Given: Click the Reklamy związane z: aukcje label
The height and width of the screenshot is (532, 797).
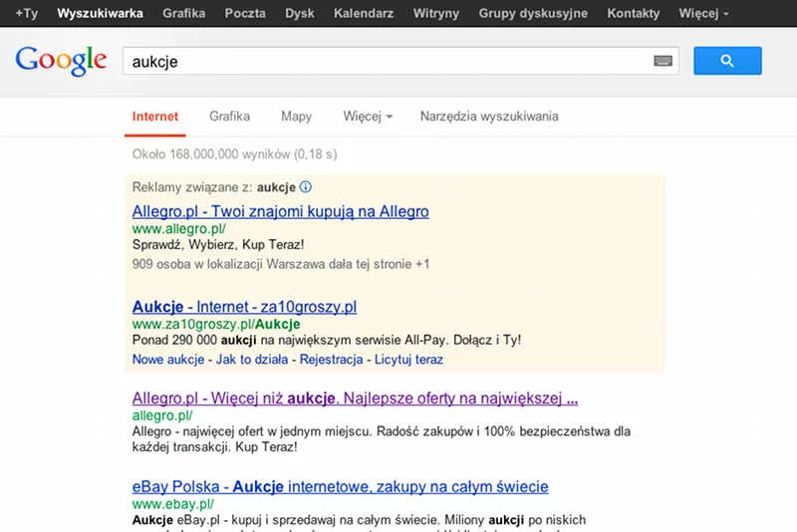Looking at the screenshot, I should point(214,187).
